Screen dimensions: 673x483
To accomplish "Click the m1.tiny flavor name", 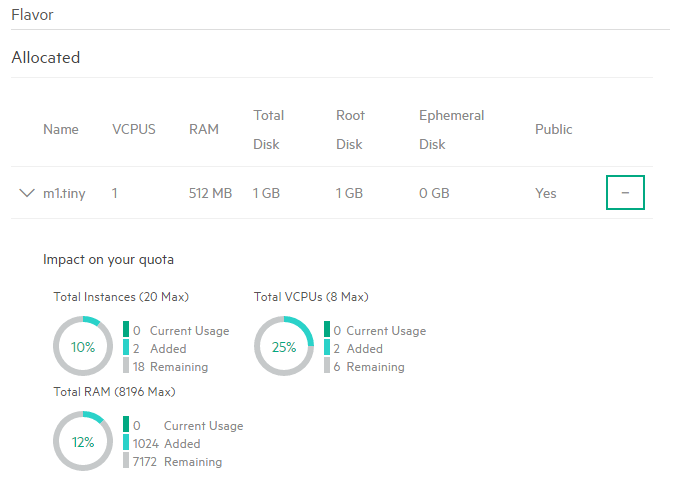I will point(64,193).
